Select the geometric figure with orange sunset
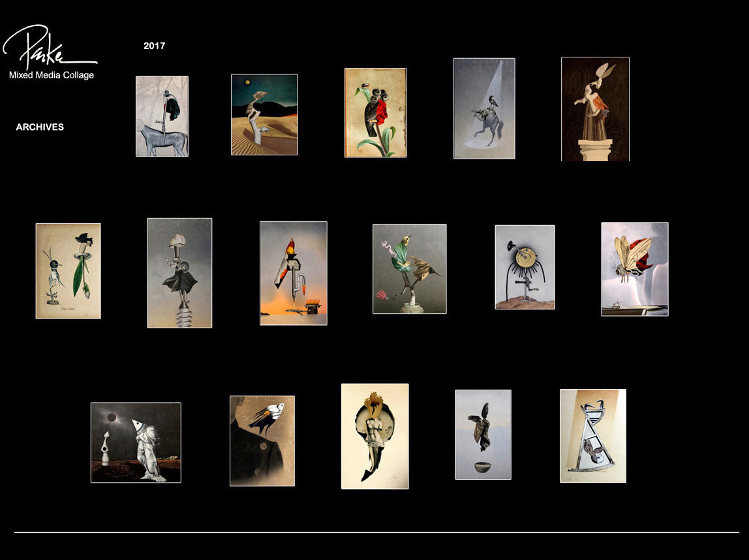Screen dimensions: 749x560 [294, 273]
